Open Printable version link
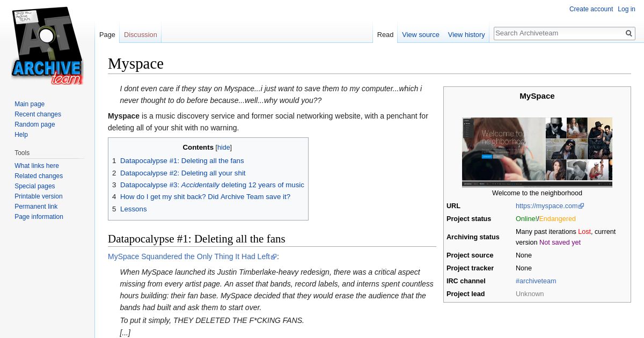 tap(39, 196)
